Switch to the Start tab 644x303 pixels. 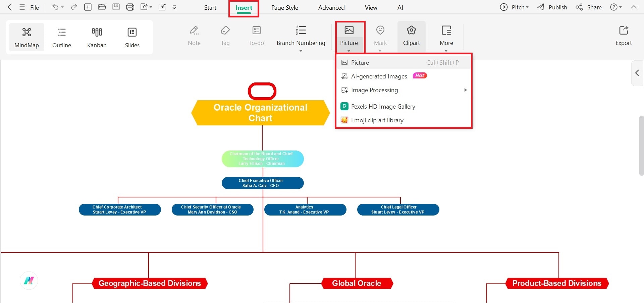pos(210,7)
